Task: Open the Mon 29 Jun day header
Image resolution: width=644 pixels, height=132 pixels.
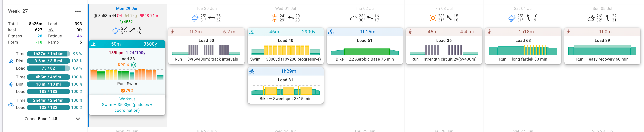Action: pos(127,9)
